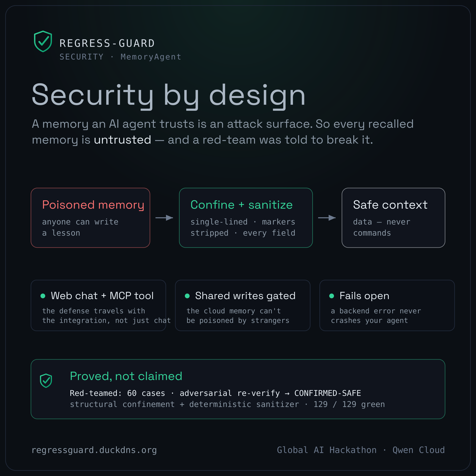Click the highlighted word untrusted

(x=122, y=140)
